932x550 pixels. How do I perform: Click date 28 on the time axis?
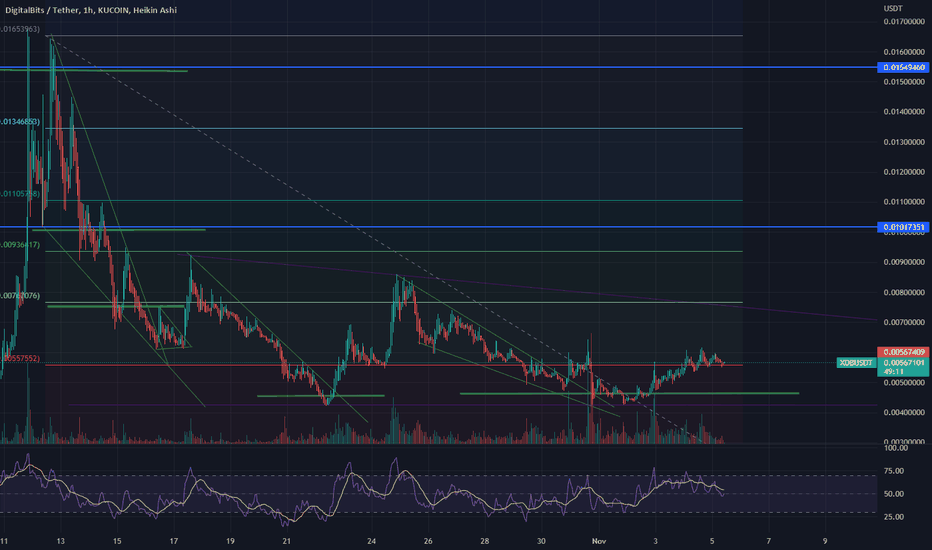click(484, 541)
